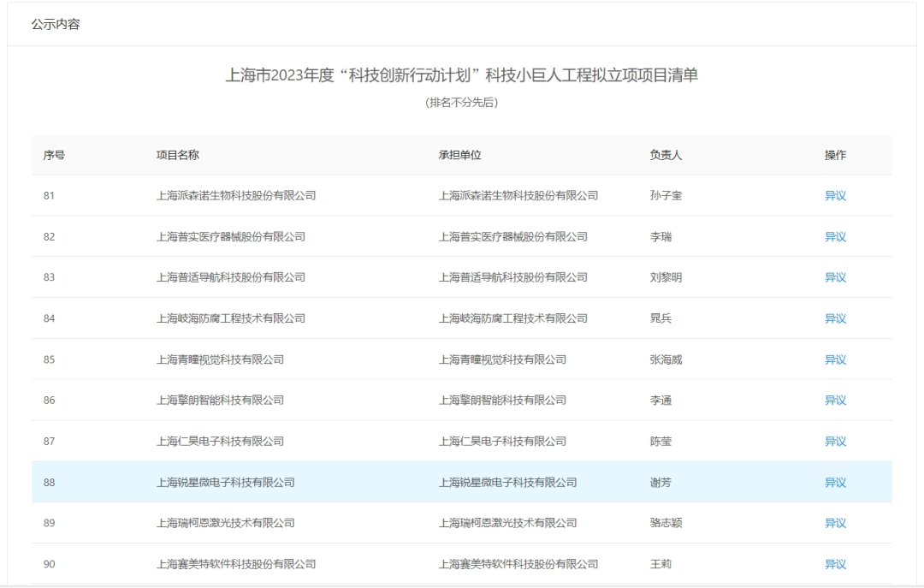
Task: Click 承担单位 cell 上海岐海防腐工程技术有限公司
Action: click(512, 319)
